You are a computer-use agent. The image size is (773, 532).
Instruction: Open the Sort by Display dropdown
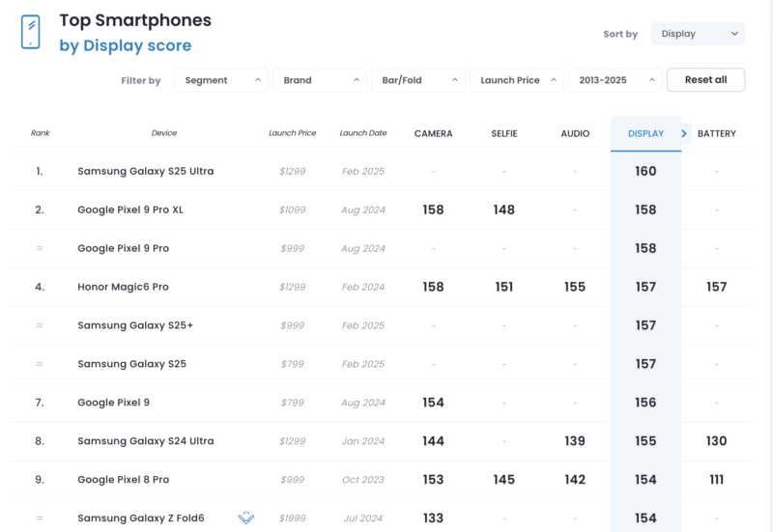point(698,34)
